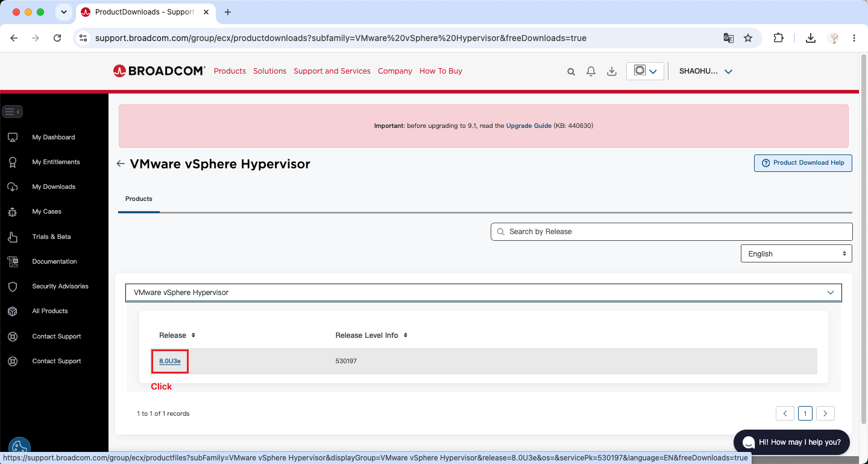Open Trials & Beta icon
The height and width of the screenshot is (464, 868).
coord(12,237)
